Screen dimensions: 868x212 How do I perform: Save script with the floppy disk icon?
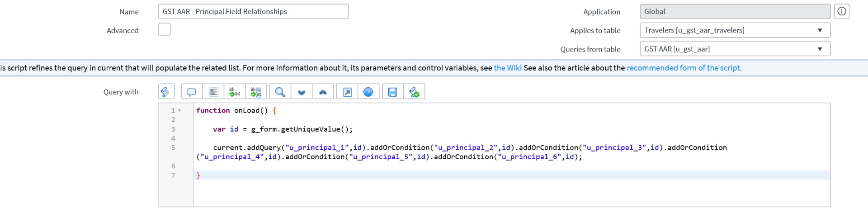click(392, 92)
